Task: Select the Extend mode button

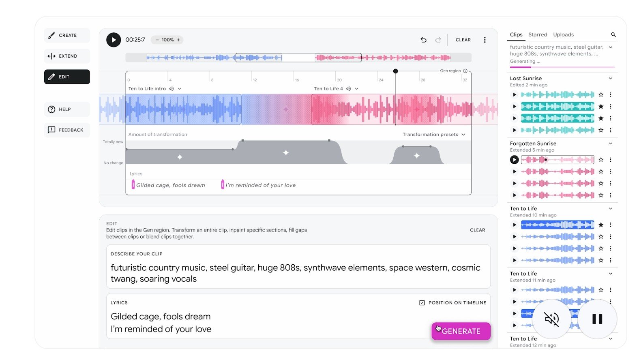Action: tap(67, 56)
